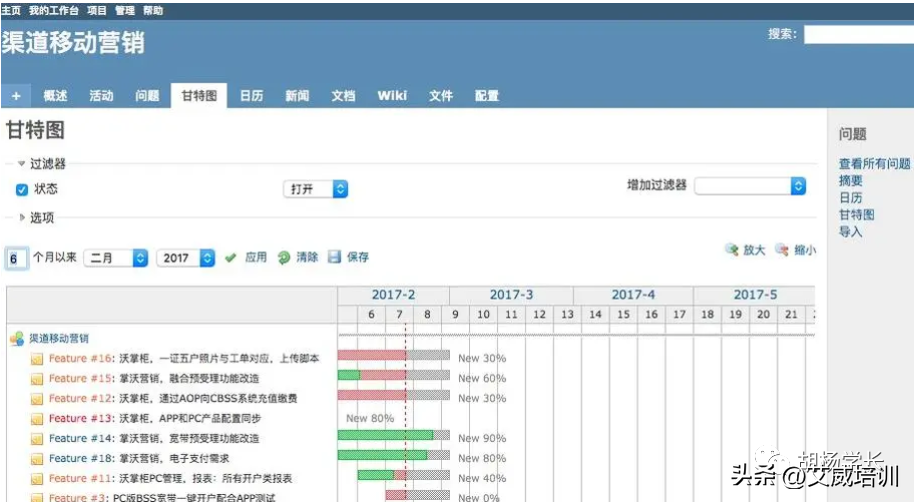Open the 日历 tab

click(251, 96)
